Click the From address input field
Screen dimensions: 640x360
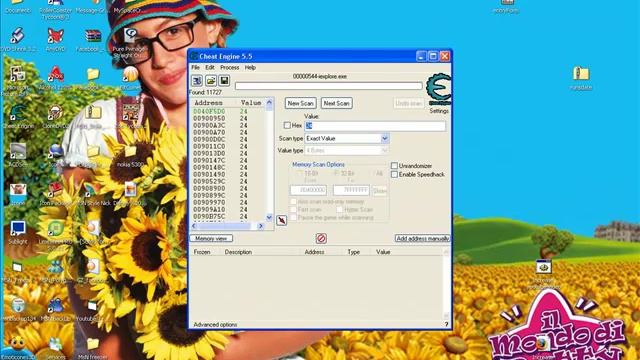tap(308, 190)
